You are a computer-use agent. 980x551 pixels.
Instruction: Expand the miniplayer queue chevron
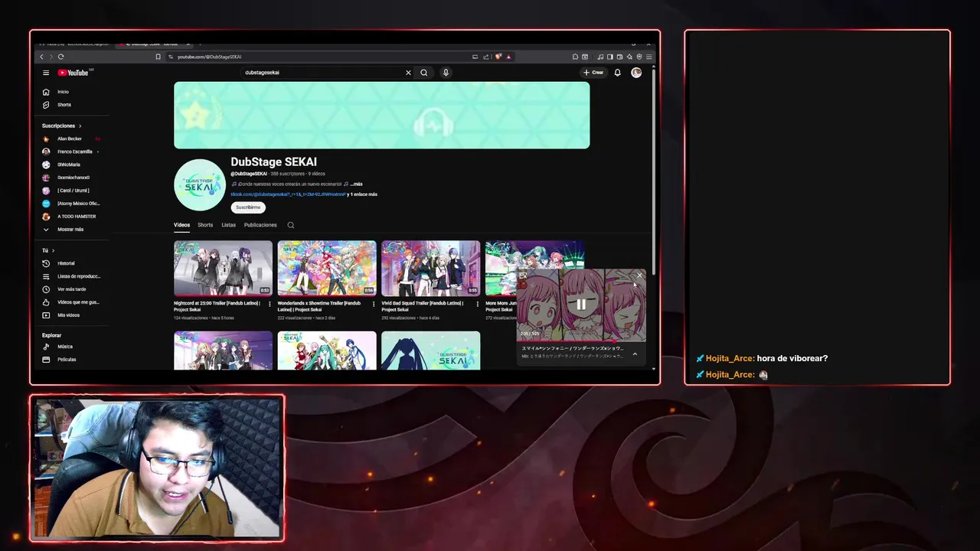(635, 354)
